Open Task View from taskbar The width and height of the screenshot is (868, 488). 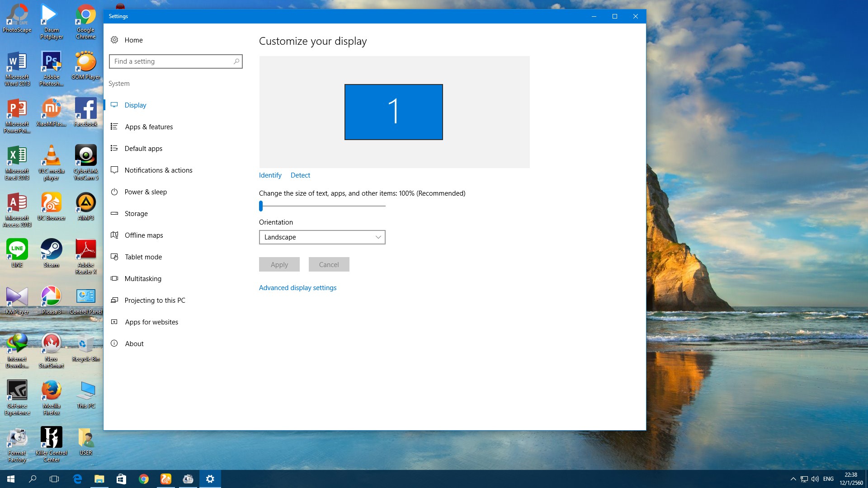click(x=54, y=479)
